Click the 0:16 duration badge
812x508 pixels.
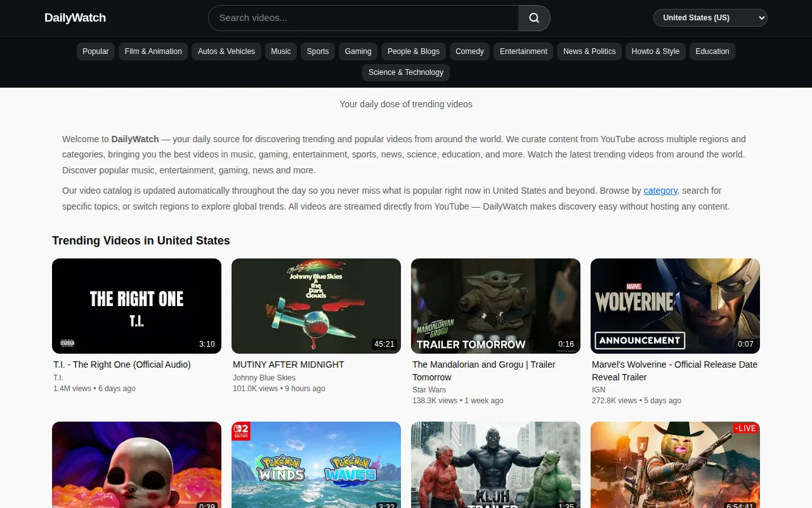click(566, 344)
